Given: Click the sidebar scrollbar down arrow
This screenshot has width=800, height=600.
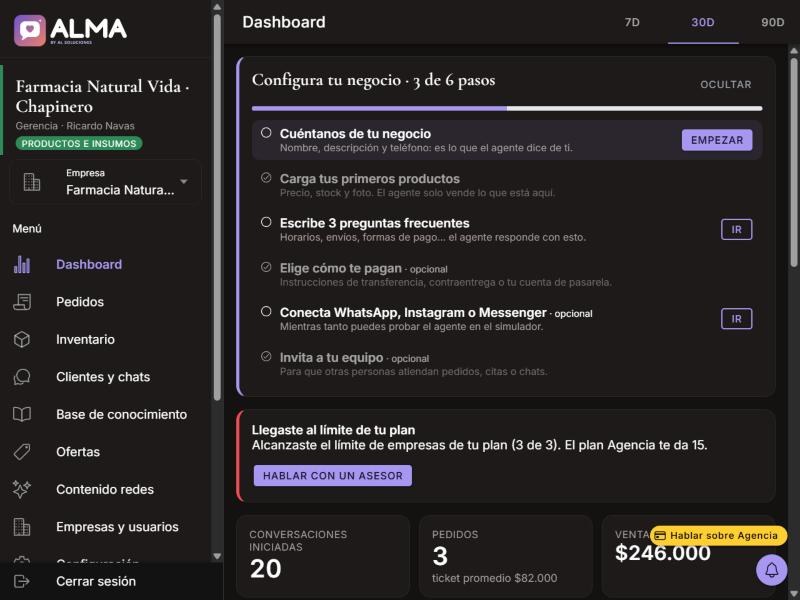Looking at the screenshot, I should (217, 557).
